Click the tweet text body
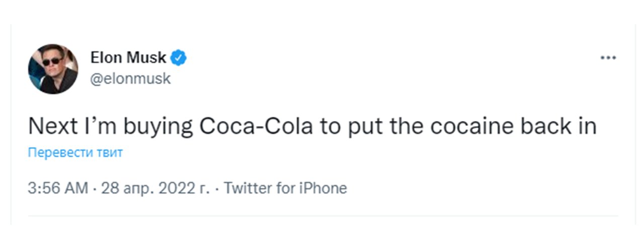 click(x=312, y=127)
